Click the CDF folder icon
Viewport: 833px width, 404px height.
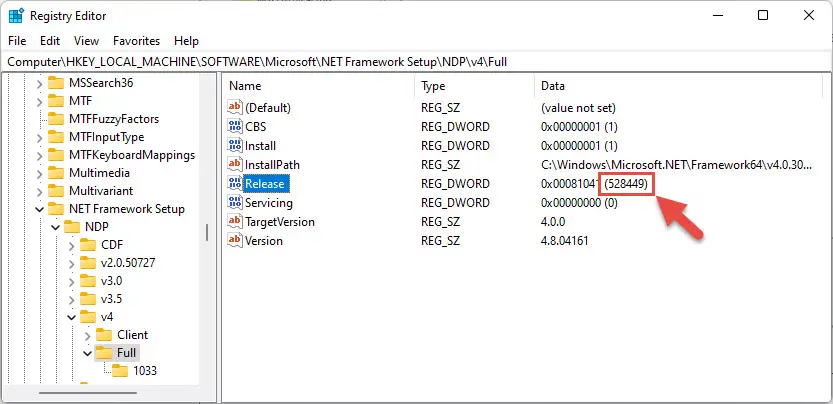[88, 245]
